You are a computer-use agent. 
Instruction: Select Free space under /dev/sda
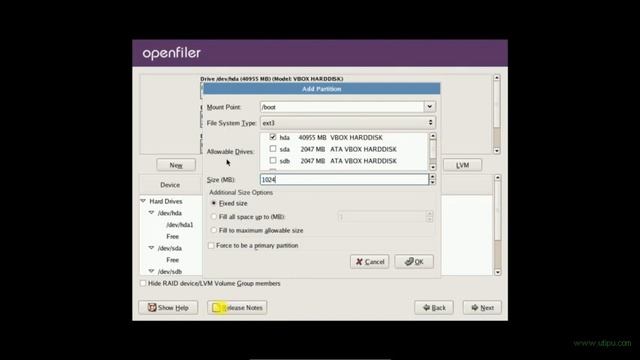coord(172,260)
